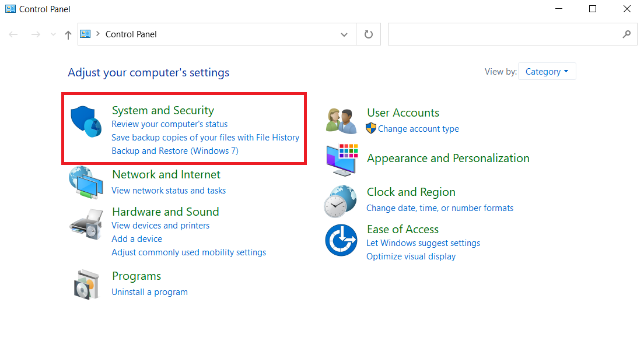Open the View by Category dropdown
The image size is (644, 362).
(x=547, y=71)
